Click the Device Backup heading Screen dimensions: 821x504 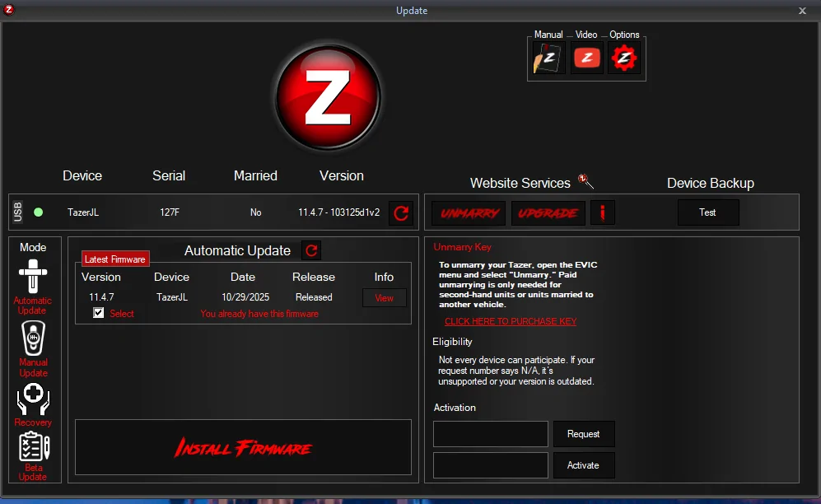[711, 183]
